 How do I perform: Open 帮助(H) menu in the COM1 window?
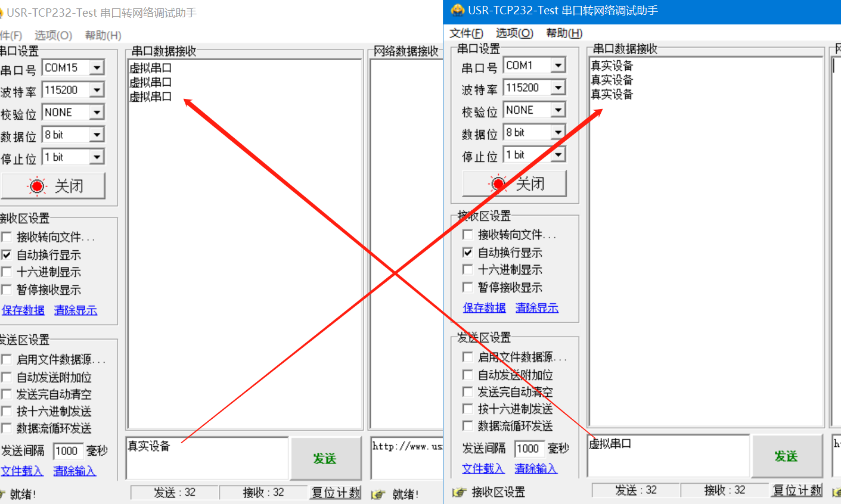pyautogui.click(x=564, y=33)
